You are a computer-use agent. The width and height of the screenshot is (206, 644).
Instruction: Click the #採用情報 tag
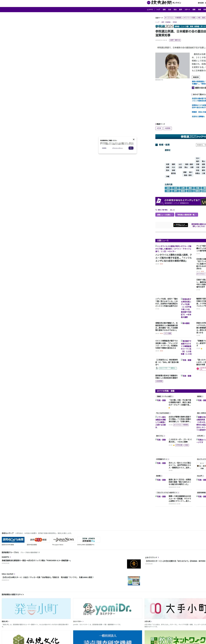pyautogui.click(x=159, y=381)
